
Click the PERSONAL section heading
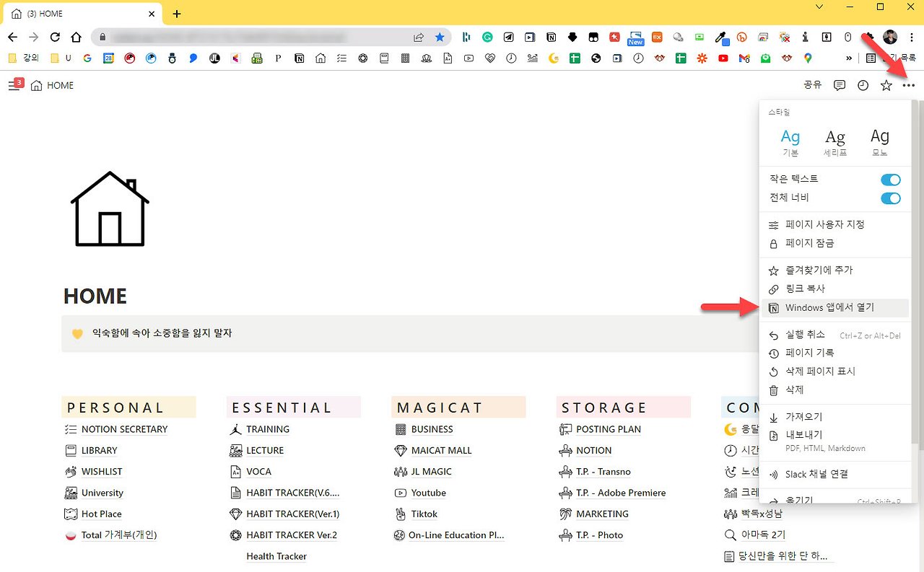pos(115,408)
